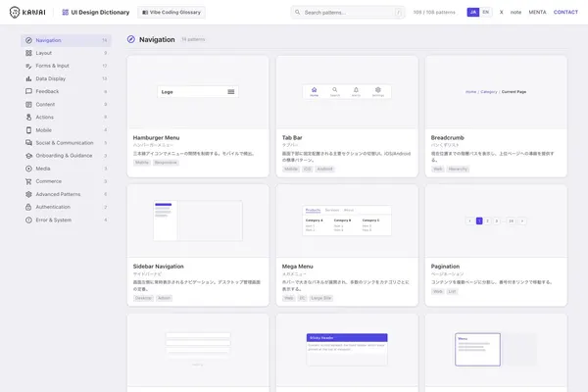The image size is (588, 392).
Task: Click Large Site tag on Mega Menu card
Action: tap(321, 298)
